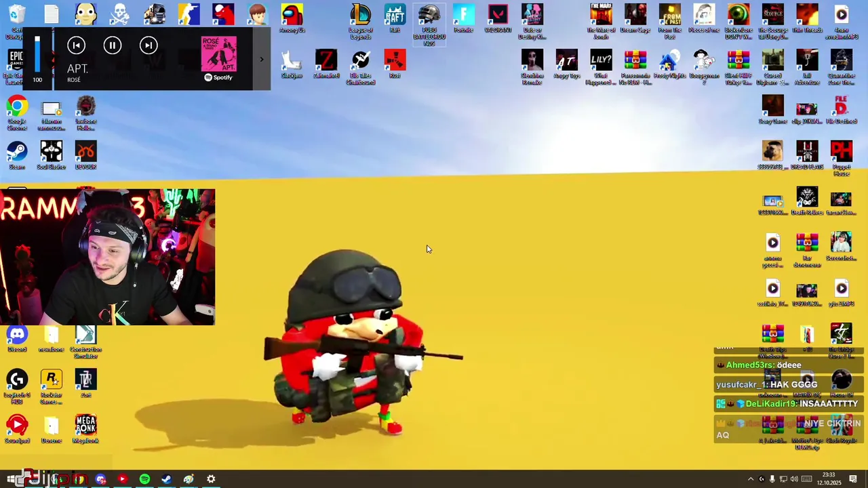Open the Scary Game desktop shortcut

point(772,110)
